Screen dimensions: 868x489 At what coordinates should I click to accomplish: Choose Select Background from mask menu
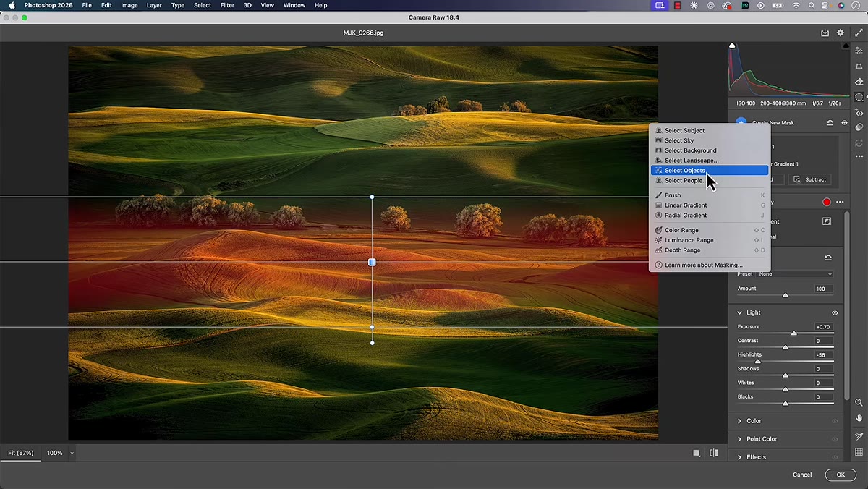point(710,150)
